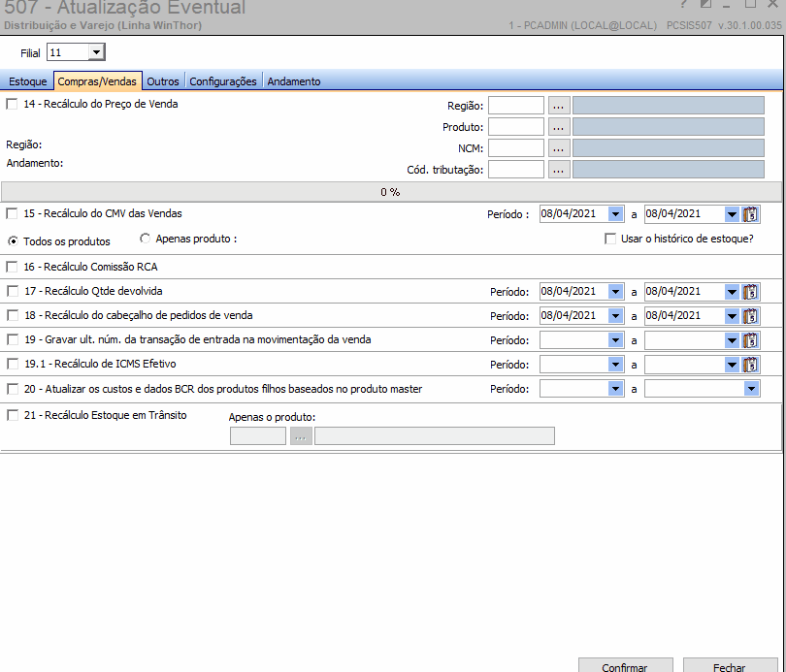786x672 pixels.
Task: Expand item 20 start date dropdown
Action: coord(615,389)
